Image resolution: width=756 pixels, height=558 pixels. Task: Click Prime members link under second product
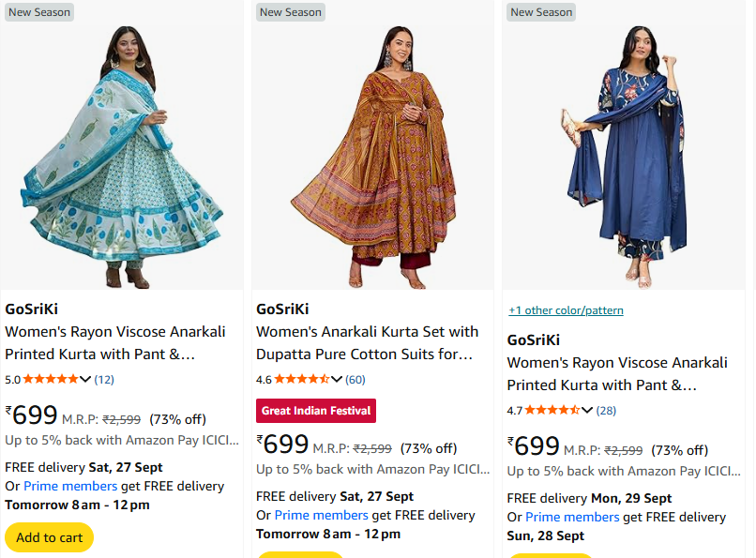[x=322, y=515]
